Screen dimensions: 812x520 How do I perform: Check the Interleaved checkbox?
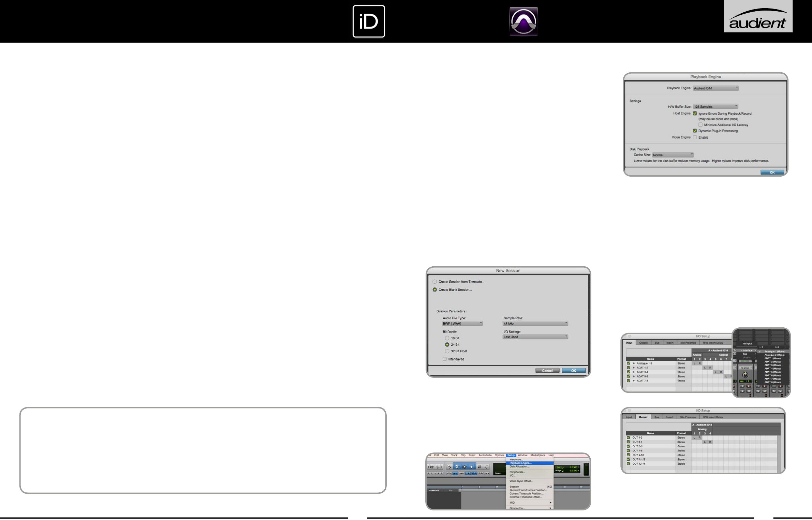tap(445, 359)
